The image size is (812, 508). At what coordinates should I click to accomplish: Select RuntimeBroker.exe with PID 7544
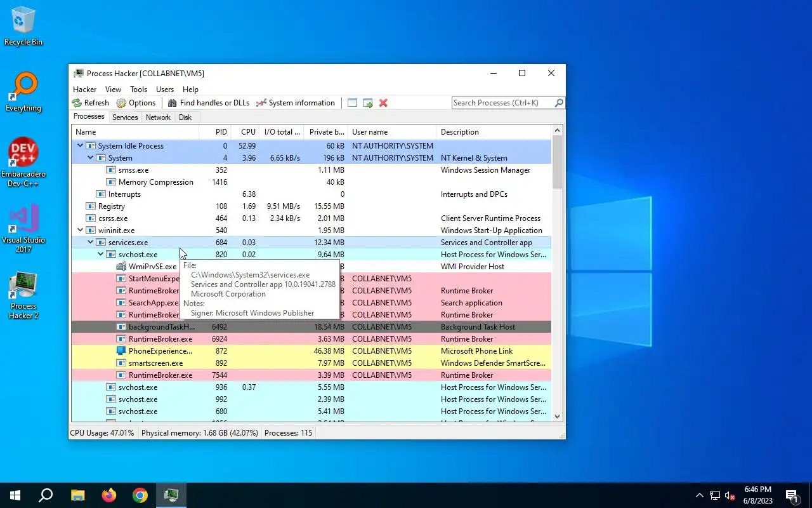pyautogui.click(x=311, y=375)
